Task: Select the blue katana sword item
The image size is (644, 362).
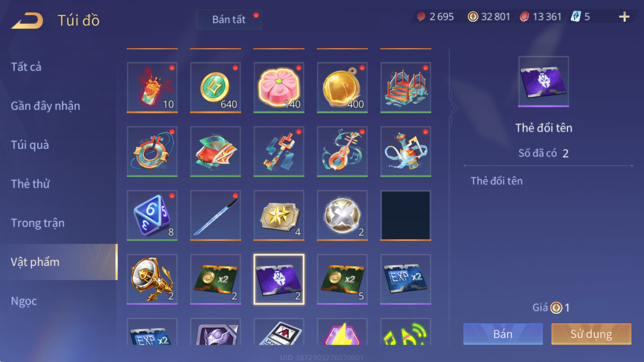Action: pos(216,216)
